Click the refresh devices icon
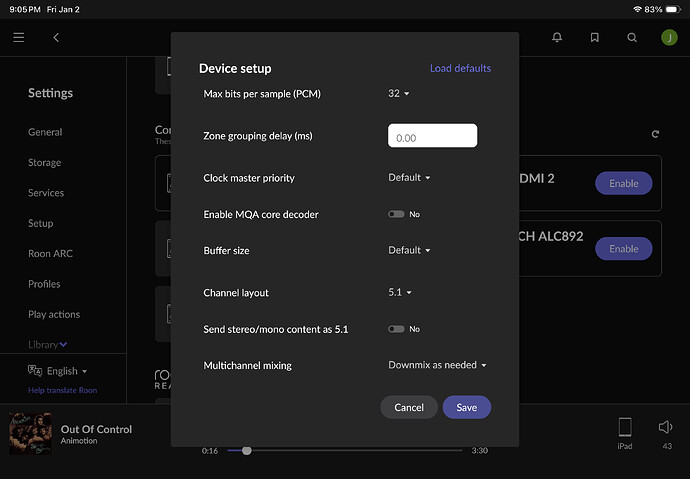 655,134
